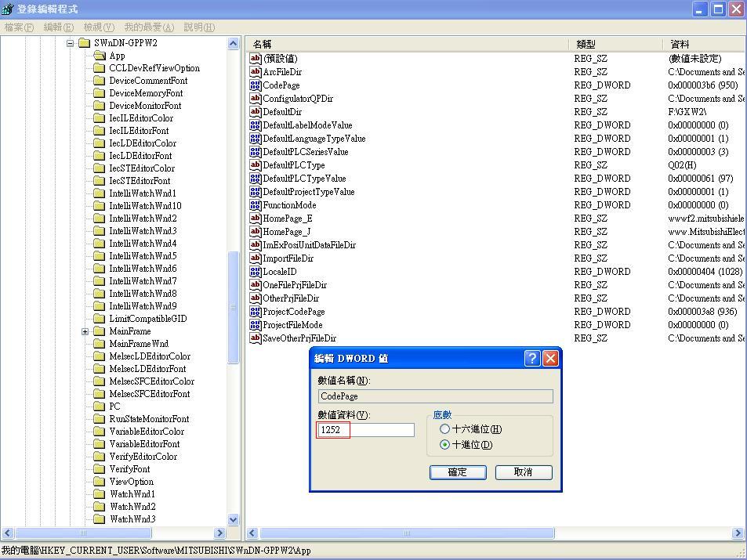
Task: Select the ProjectCodePage DWORD icon
Action: [255, 312]
